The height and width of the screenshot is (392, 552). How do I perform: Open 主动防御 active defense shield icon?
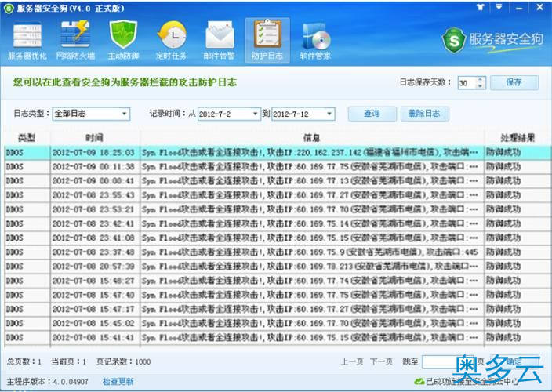pyautogui.click(x=123, y=41)
